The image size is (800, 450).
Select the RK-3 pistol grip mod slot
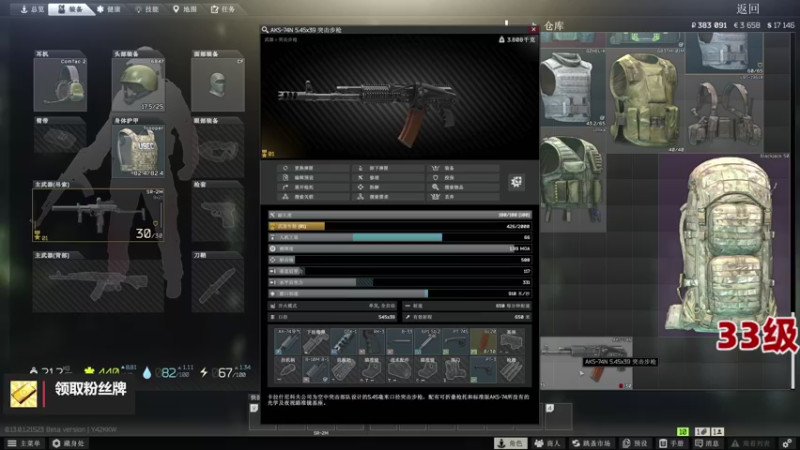[372, 342]
